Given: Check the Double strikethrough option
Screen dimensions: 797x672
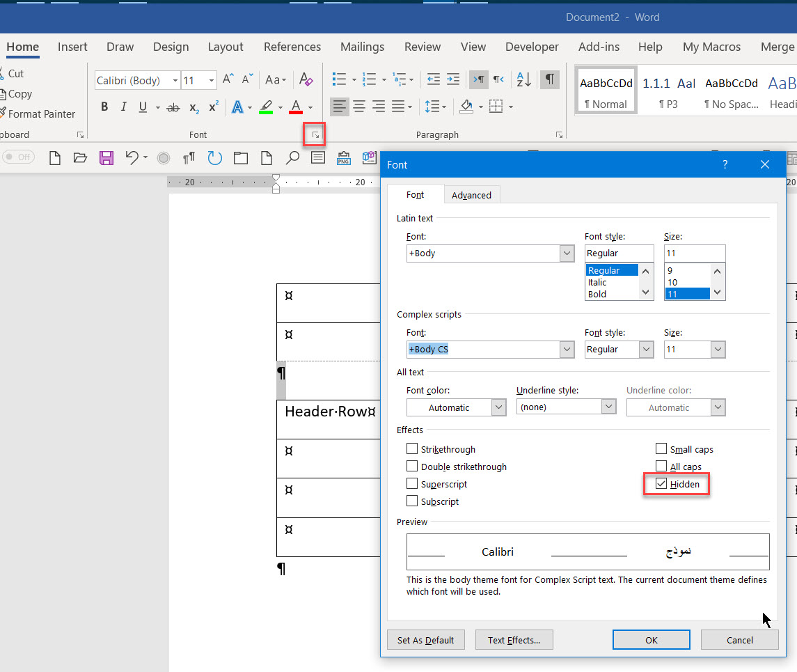Looking at the screenshot, I should 412,467.
